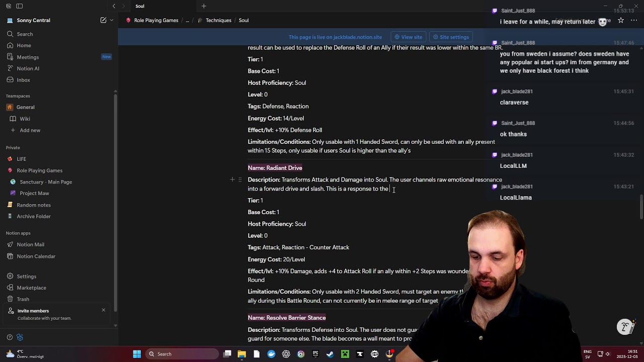Click Techniques breadcrumb
The width and height of the screenshot is (644, 362).
[214, 20]
